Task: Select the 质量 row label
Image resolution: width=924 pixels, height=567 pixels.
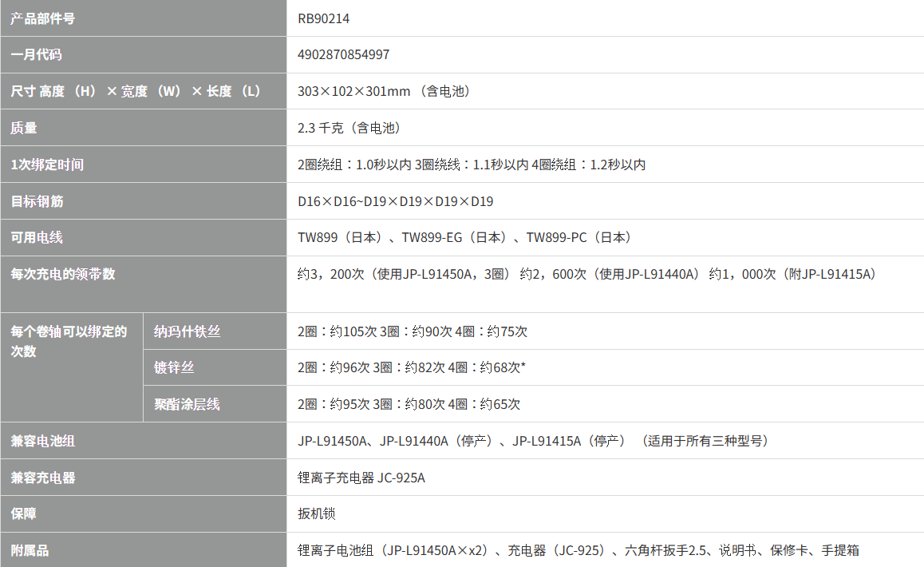Action: (x=24, y=128)
